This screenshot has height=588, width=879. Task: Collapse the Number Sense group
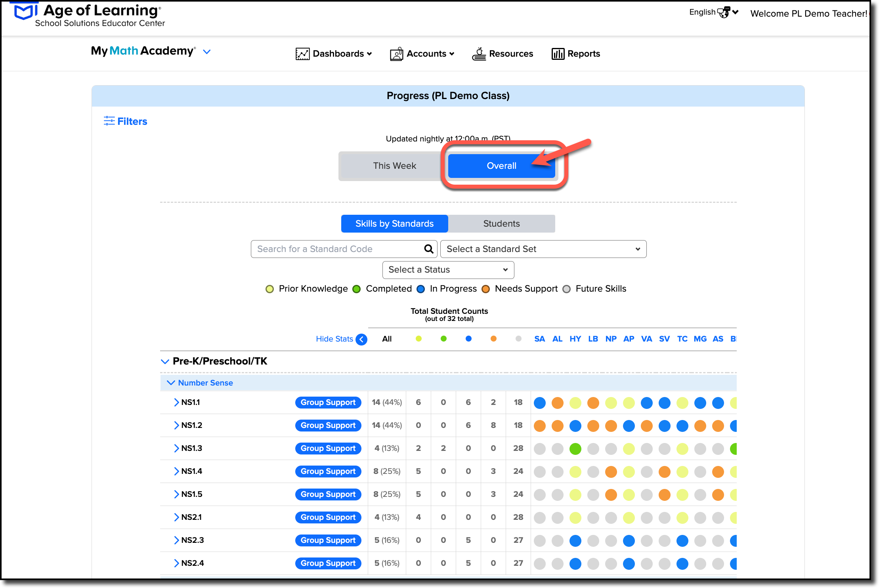tap(171, 383)
